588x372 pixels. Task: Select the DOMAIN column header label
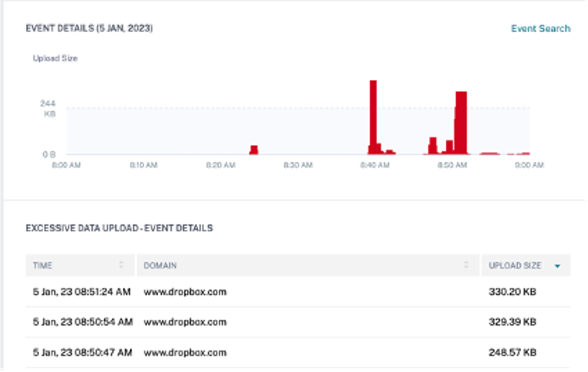click(x=160, y=265)
